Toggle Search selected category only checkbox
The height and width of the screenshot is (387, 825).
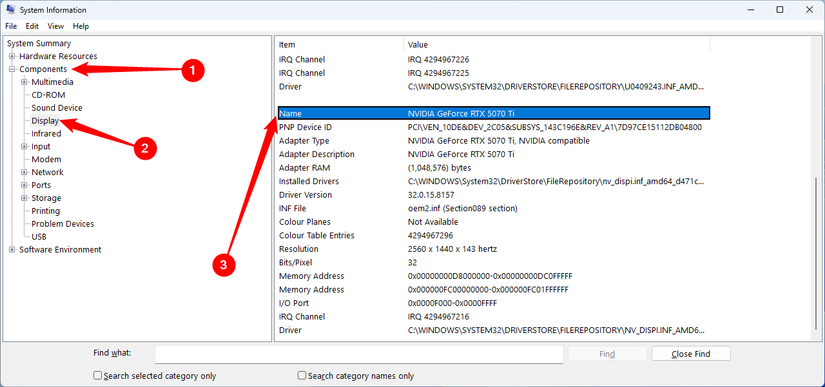click(97, 376)
